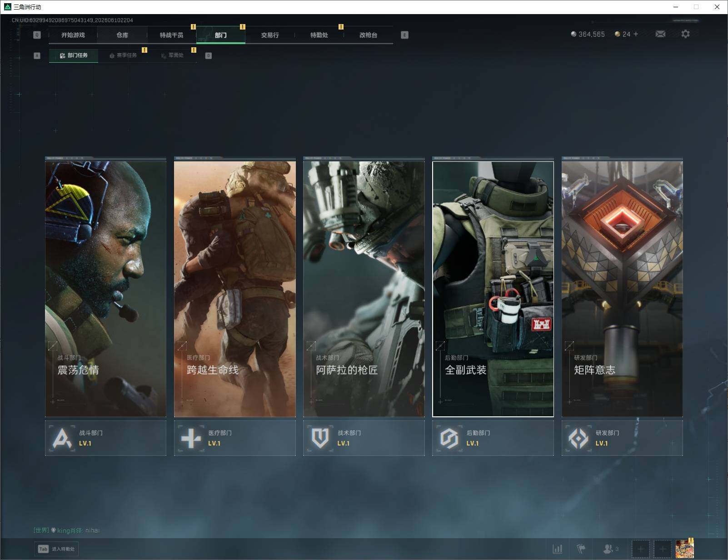
Task: Open the 全副武装 logistics department card
Action: pyautogui.click(x=493, y=289)
